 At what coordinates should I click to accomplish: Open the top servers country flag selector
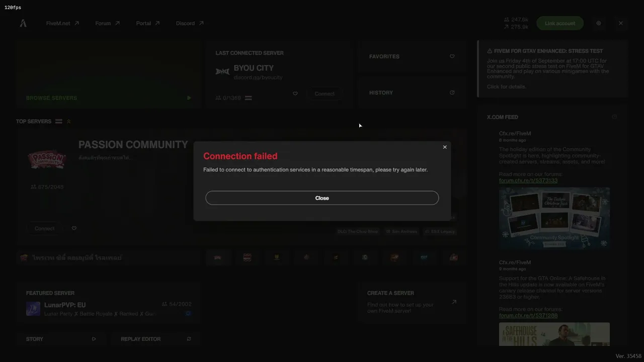click(x=59, y=121)
